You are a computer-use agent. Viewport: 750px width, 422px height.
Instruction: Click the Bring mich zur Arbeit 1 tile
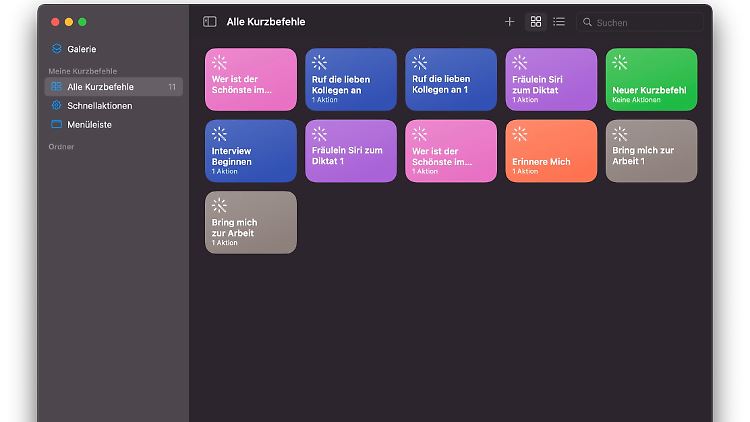[x=651, y=151]
